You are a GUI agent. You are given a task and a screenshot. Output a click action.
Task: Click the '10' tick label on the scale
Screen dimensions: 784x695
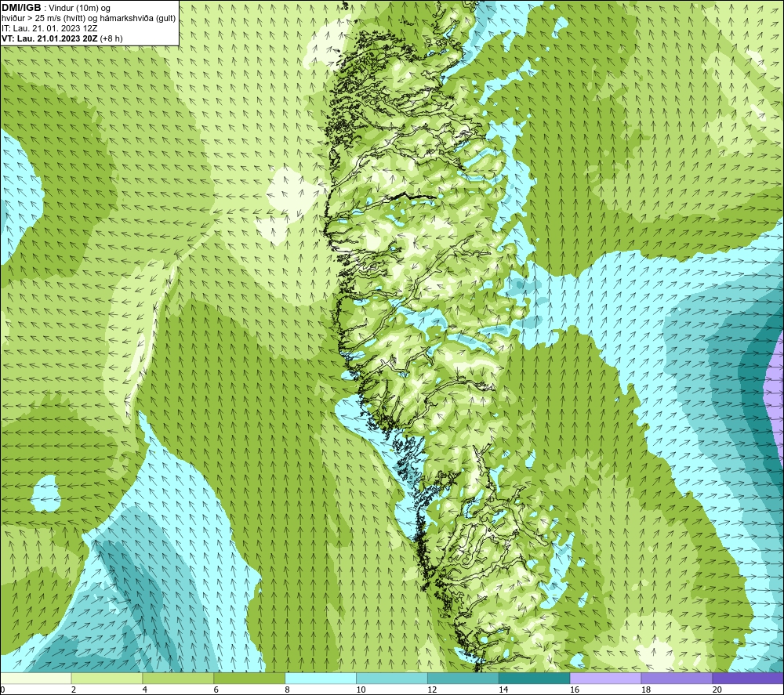(x=361, y=690)
